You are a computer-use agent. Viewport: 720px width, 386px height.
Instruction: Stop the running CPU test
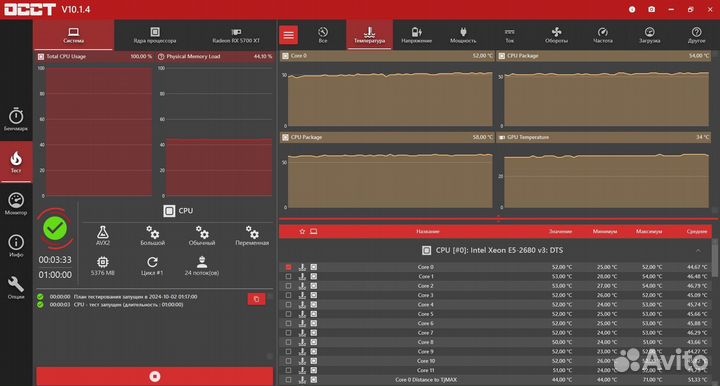coord(155,376)
